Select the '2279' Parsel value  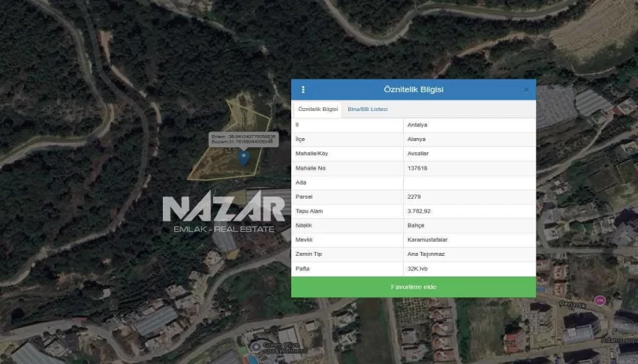point(470,197)
